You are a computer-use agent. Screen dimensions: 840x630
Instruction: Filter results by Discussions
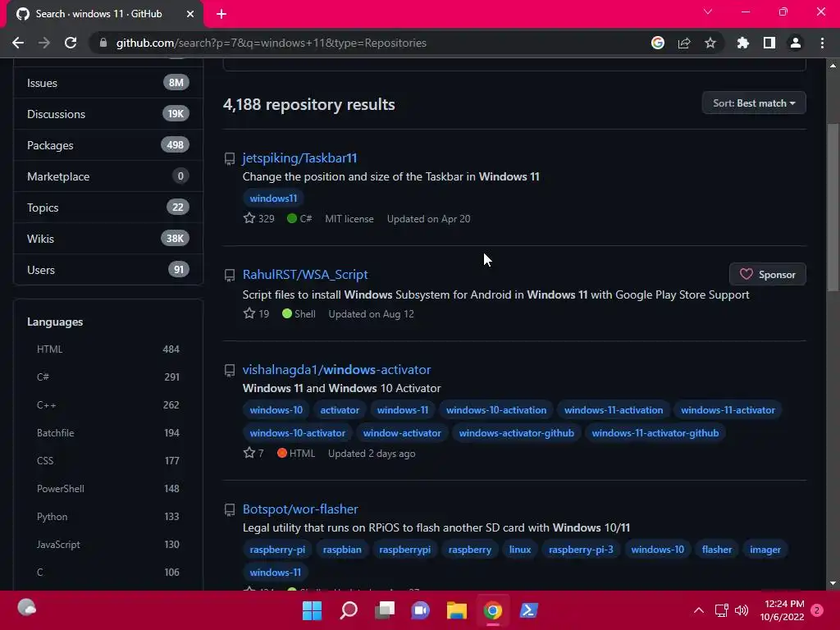point(108,114)
